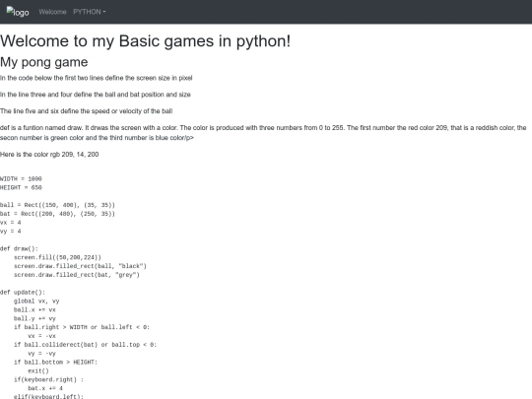
Task: Click the 'if(keyboard.right) :' code line
Action: point(48,379)
